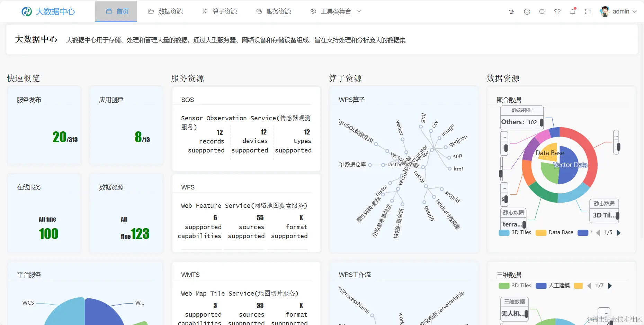Open the 首页 tab

coord(116,11)
